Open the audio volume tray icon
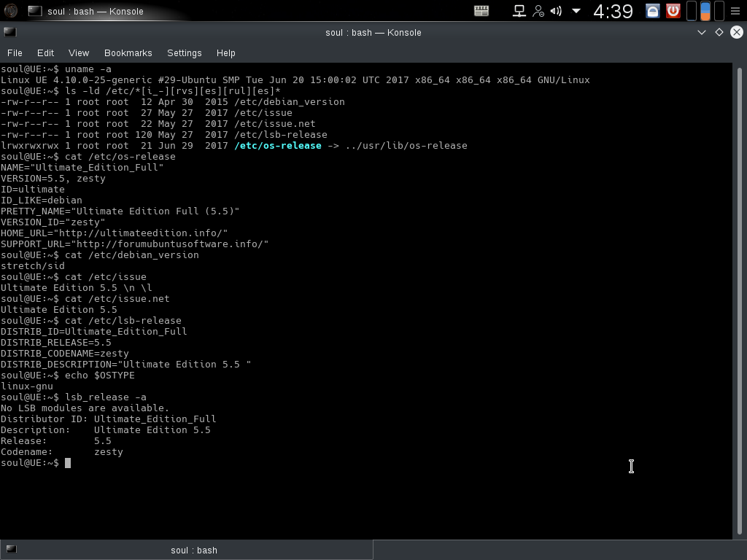 click(x=556, y=10)
